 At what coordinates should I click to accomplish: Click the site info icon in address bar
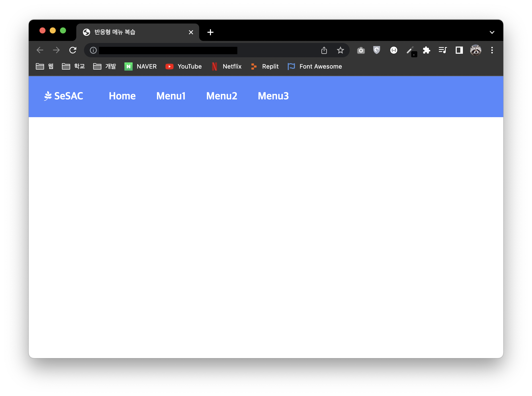pos(93,50)
